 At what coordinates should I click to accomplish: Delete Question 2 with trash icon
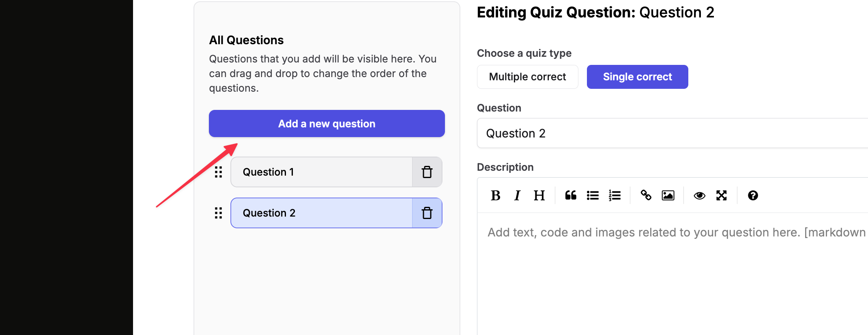tap(427, 213)
